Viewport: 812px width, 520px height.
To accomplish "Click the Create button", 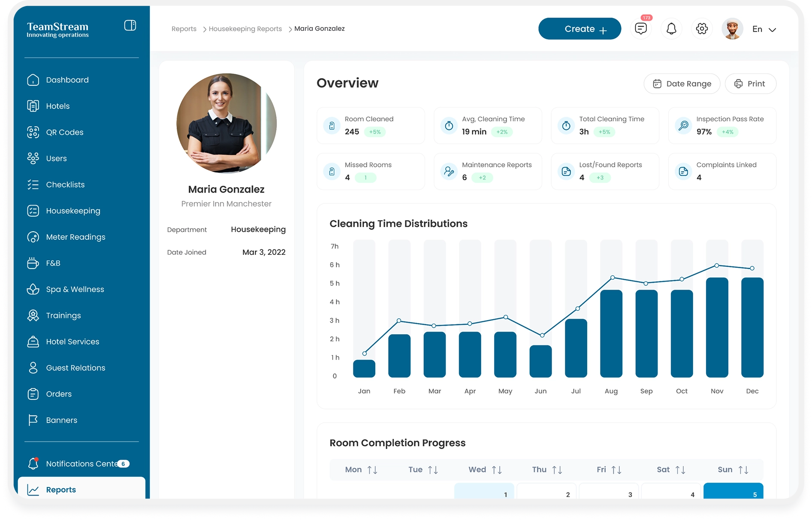I will click(579, 29).
